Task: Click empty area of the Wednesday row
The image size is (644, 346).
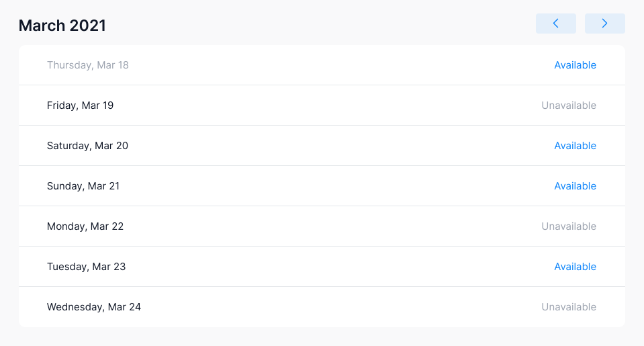Action: pos(336,307)
